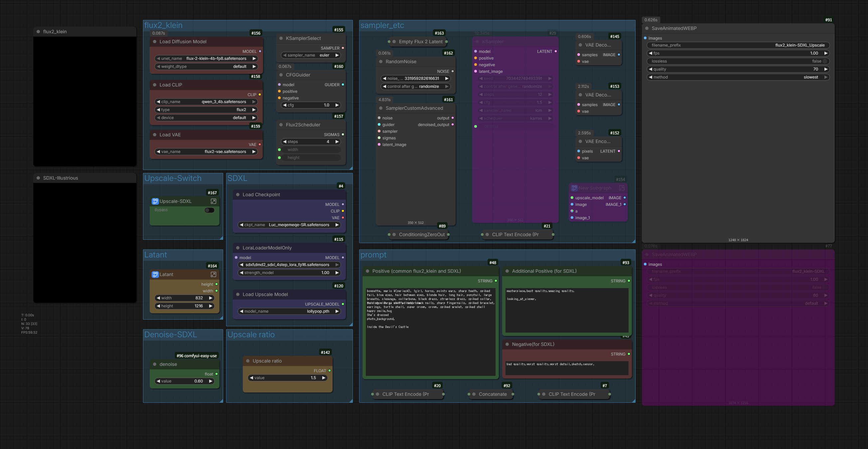Toggle the Bypass switch on Upscale-SDXL
The height and width of the screenshot is (449, 868).
coord(209,210)
